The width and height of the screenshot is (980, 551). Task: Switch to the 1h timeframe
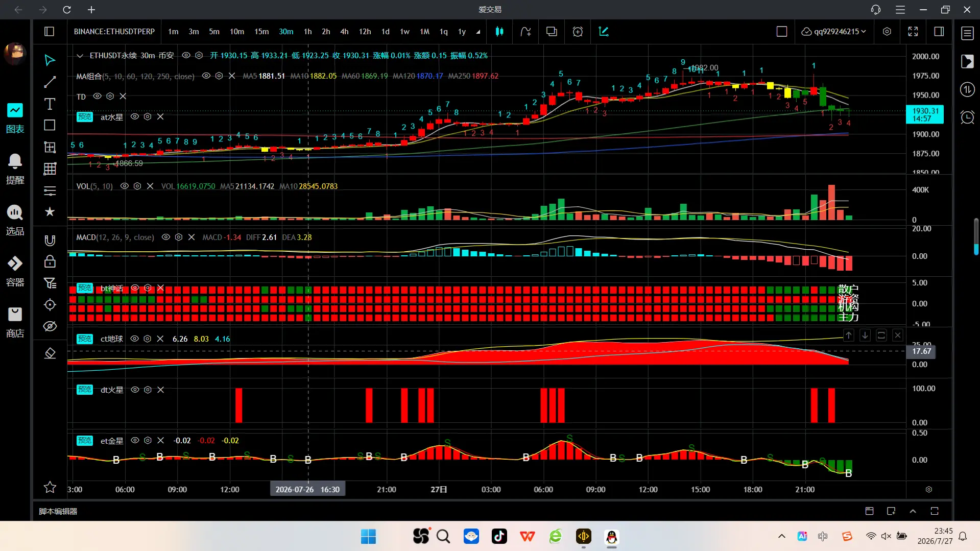307,32
